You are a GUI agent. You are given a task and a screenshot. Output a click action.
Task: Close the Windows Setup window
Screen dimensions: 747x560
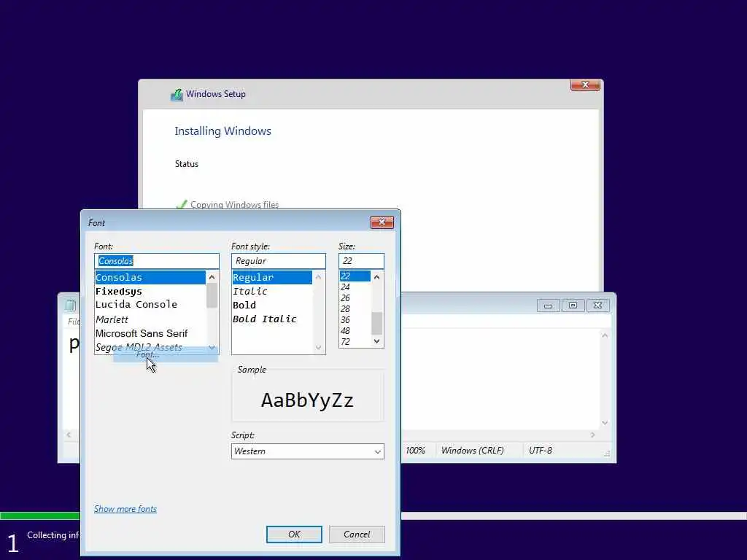click(585, 85)
